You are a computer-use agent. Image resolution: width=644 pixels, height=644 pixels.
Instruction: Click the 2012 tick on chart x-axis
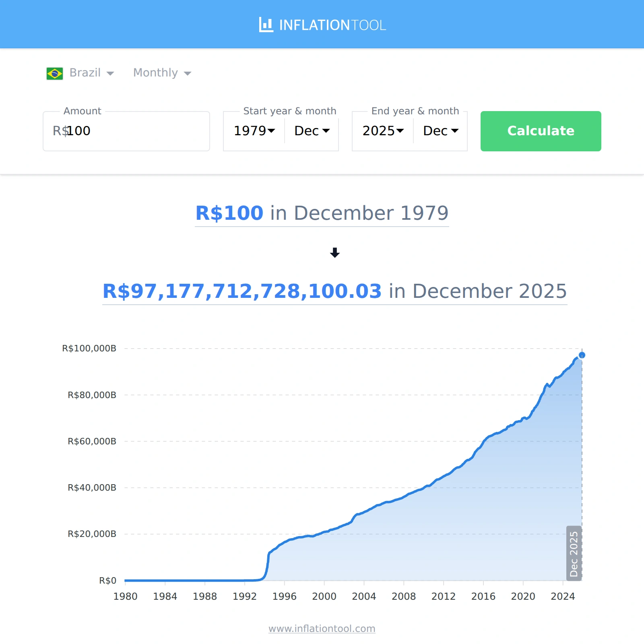pyautogui.click(x=443, y=596)
